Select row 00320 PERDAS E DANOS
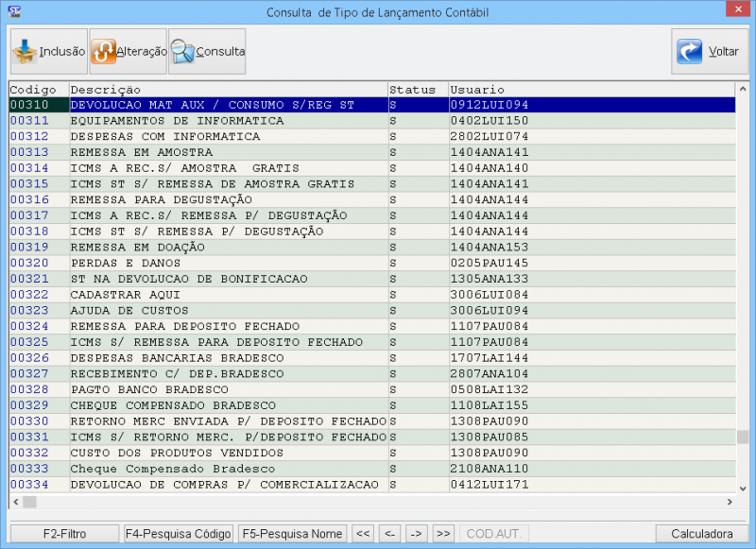Viewport: 756px width, 549px height. [227, 263]
